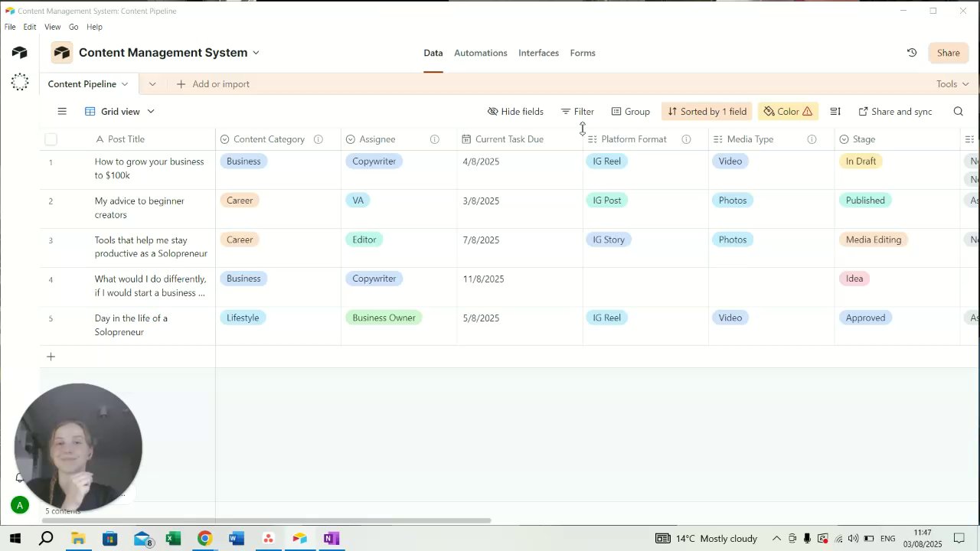Open the Color options menu
Viewport: 980px width, 551px height.
tap(788, 112)
